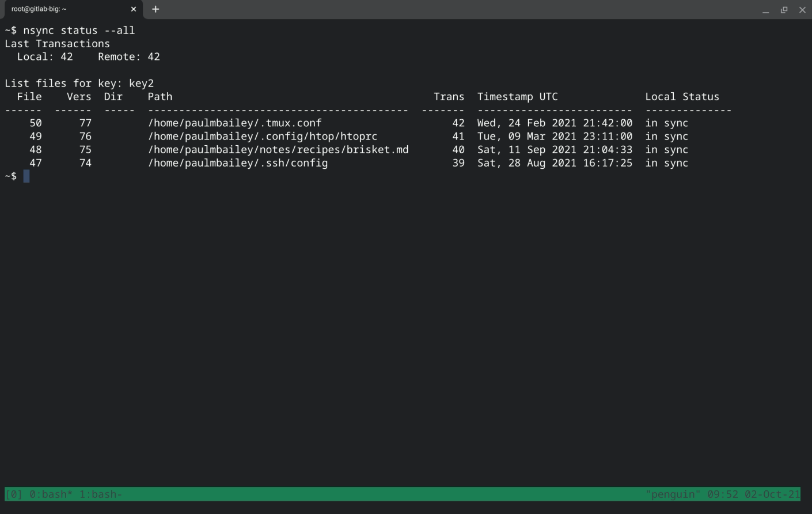Click version number 77
812x514 pixels.
(85, 123)
